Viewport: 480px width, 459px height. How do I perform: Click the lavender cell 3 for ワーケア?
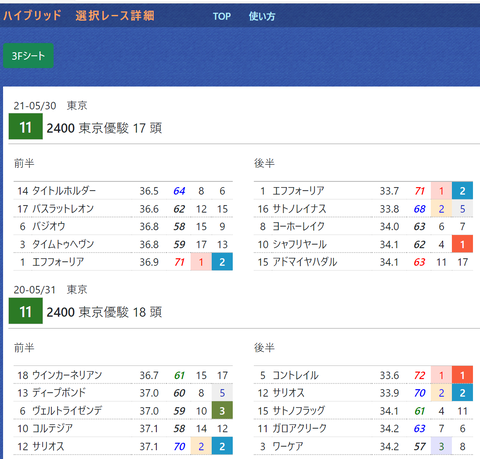441,446
